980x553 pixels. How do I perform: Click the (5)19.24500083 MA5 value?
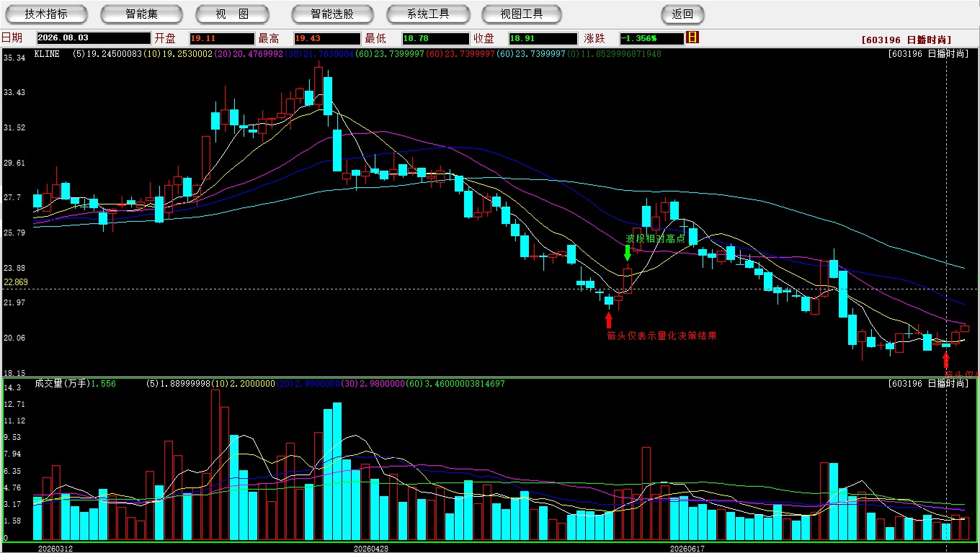point(107,53)
